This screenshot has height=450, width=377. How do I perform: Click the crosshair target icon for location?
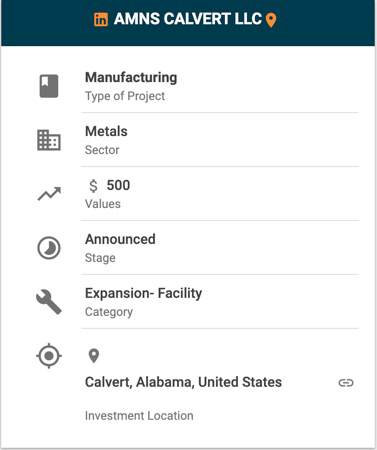49,356
